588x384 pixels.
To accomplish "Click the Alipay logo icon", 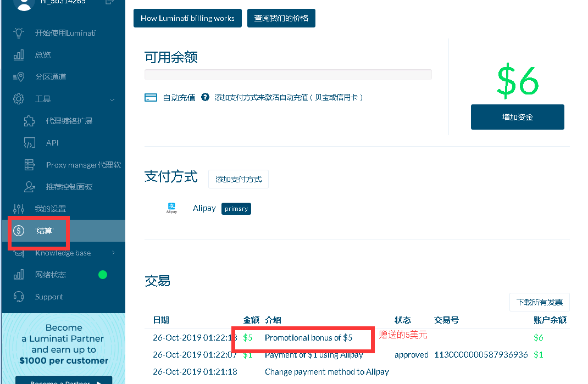I will pyautogui.click(x=171, y=208).
